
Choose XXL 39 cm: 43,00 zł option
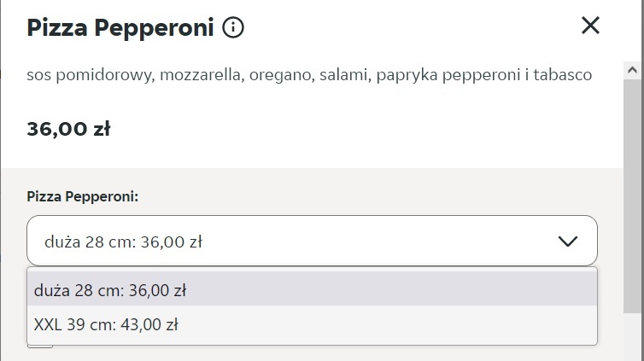107,324
